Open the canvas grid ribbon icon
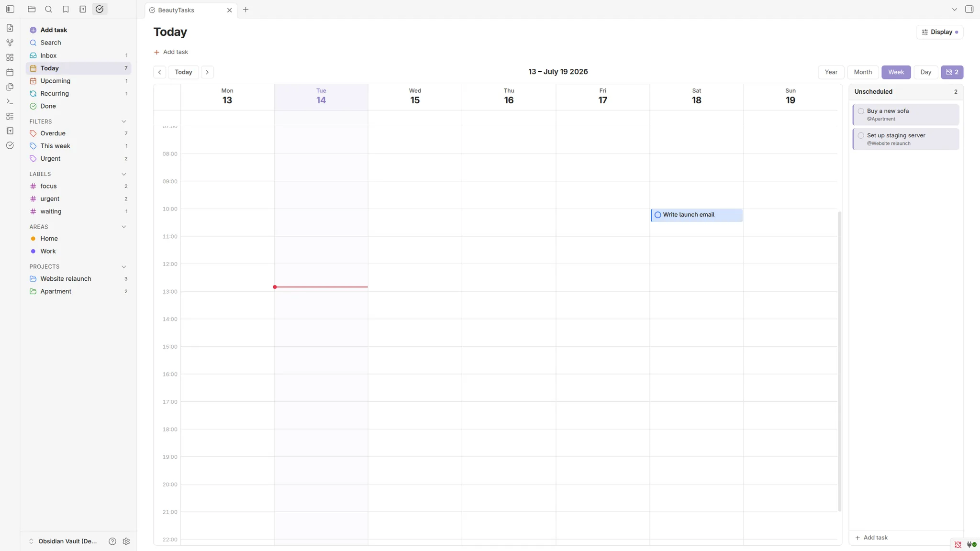980x551 pixels. [x=10, y=57]
